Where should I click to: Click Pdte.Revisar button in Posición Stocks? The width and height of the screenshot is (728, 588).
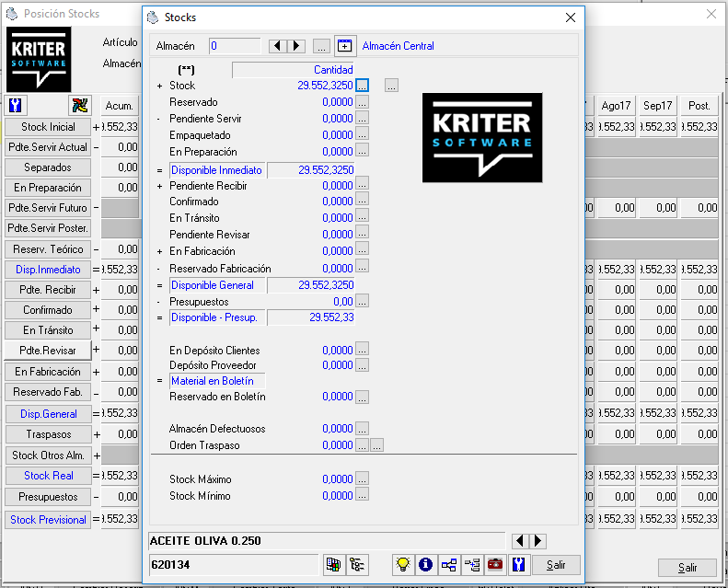48,351
